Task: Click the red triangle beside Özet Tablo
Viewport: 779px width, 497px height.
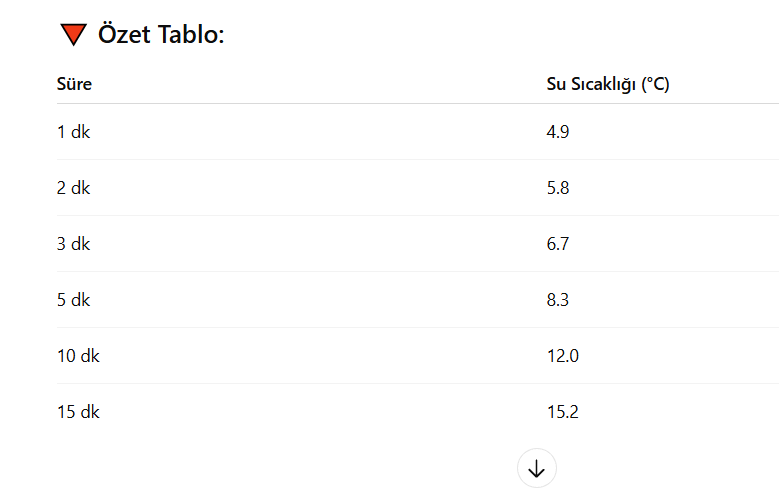Action: coord(74,34)
